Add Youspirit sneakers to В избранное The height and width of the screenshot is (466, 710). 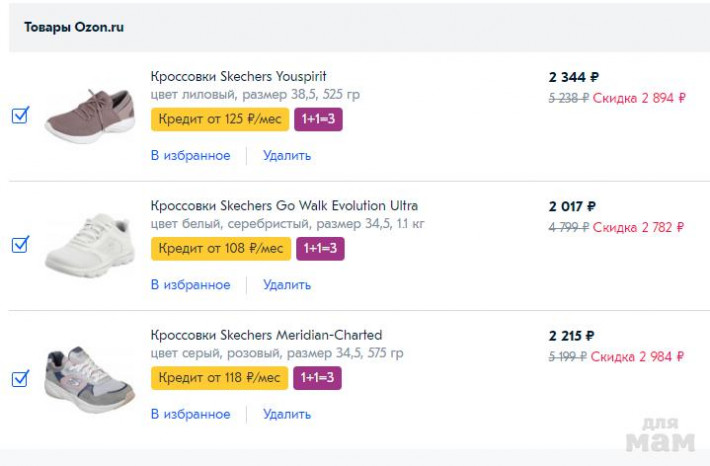click(190, 156)
